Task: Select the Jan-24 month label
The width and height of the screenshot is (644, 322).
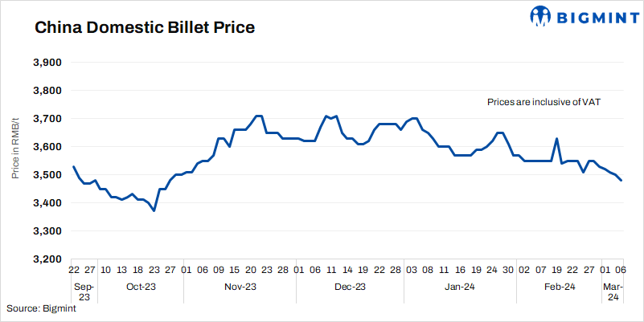Action: point(457,287)
